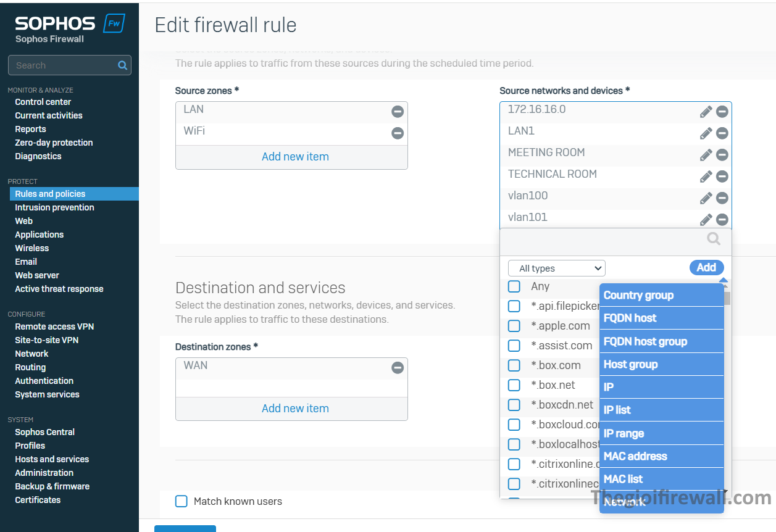
Task: Choose MAC list from Add menu
Action: coord(661,479)
